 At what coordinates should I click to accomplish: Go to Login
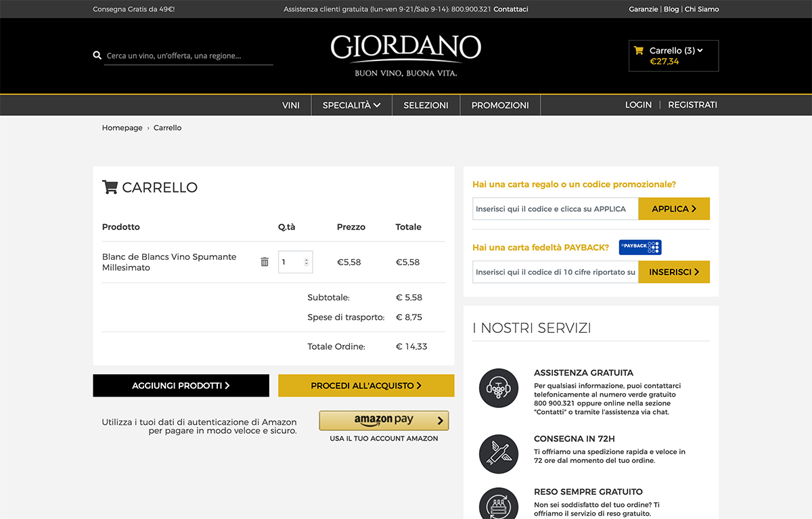(638, 105)
